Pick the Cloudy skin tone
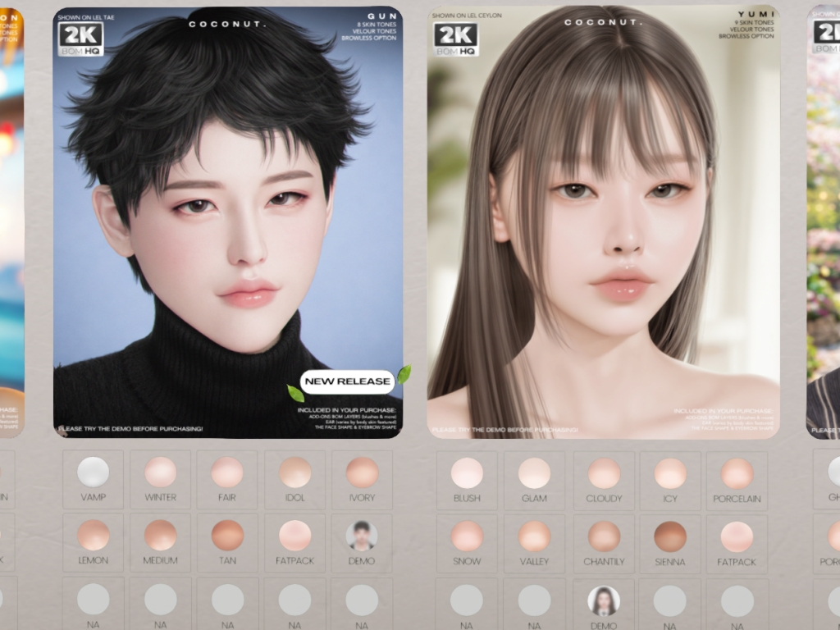Image resolution: width=840 pixels, height=630 pixels. [604, 473]
